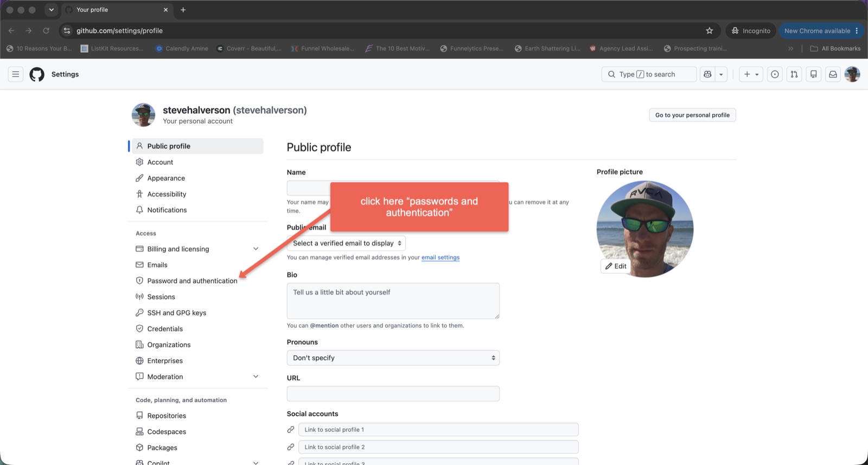The width and height of the screenshot is (868, 465).
Task: Open Appearance settings in sidebar
Action: click(x=197, y=178)
